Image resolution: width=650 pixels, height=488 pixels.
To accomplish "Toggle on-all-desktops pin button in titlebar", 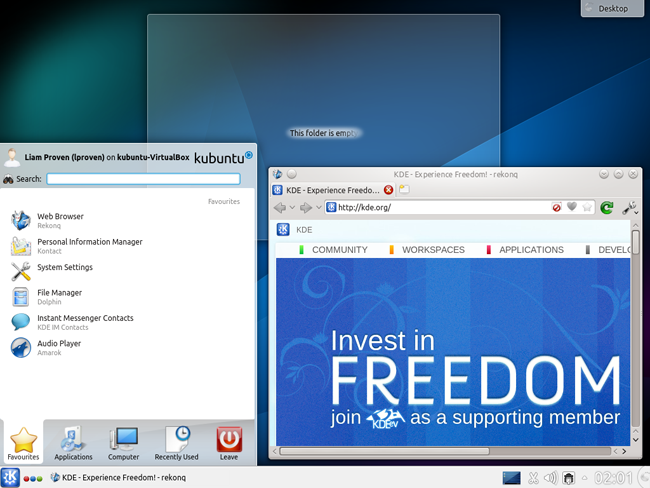I will pyautogui.click(x=292, y=174).
